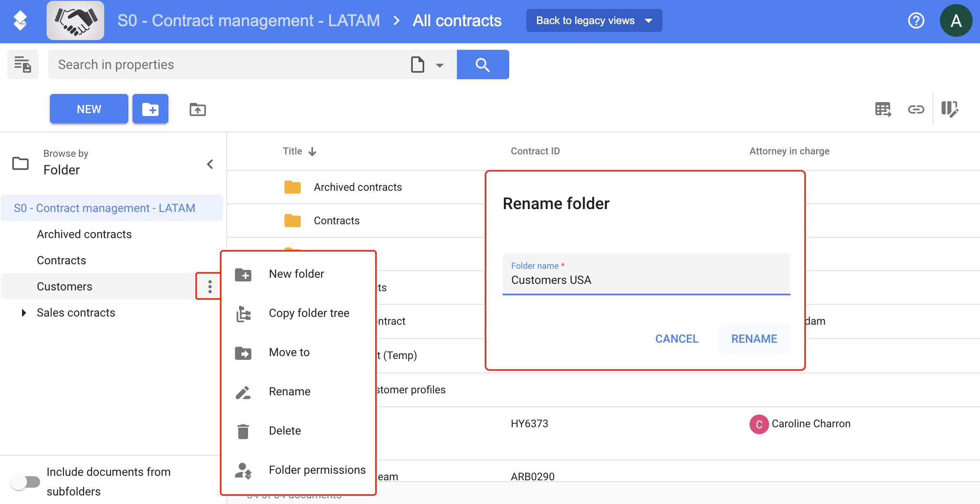Click the blue add folder icon button

(x=150, y=109)
